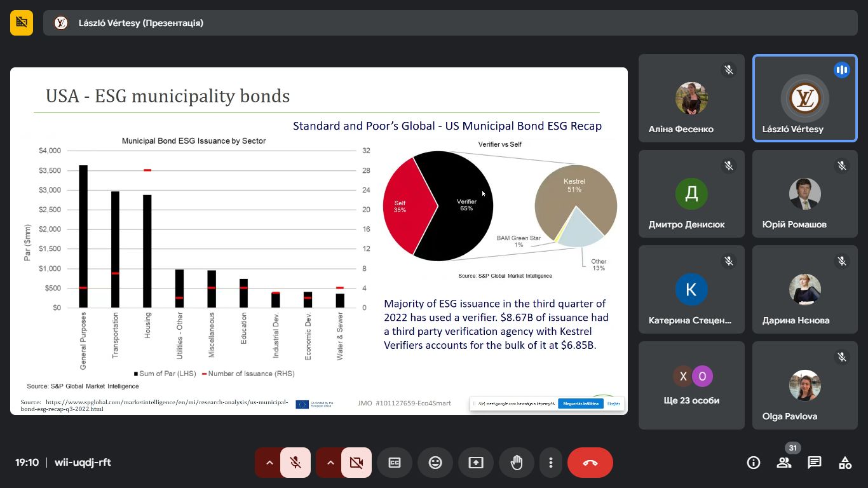Screen dimensions: 868x488
Task: Select László Vértesy's participant tile
Action: [805, 98]
